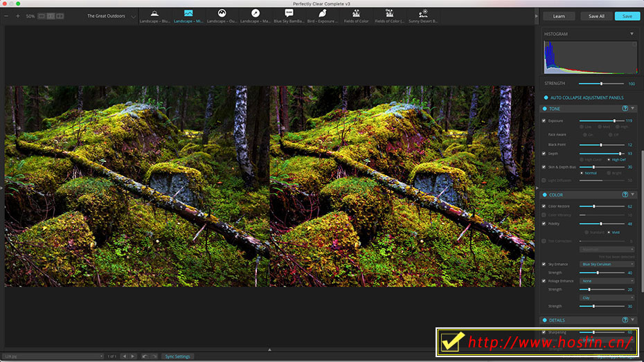This screenshot has width=644, height=362.
Task: Toggle Auto Collapse Adjustment Panels
Action: 546,98
